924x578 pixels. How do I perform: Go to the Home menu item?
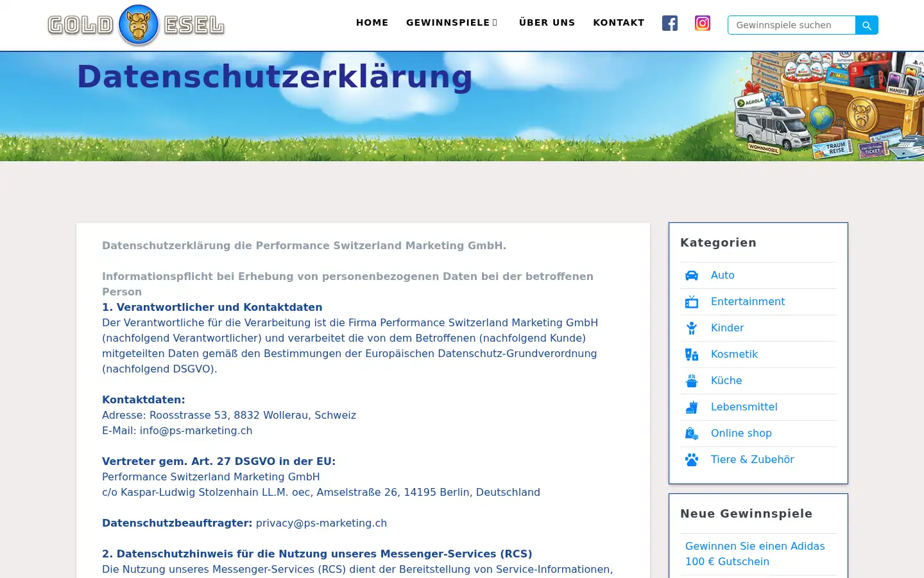click(372, 22)
